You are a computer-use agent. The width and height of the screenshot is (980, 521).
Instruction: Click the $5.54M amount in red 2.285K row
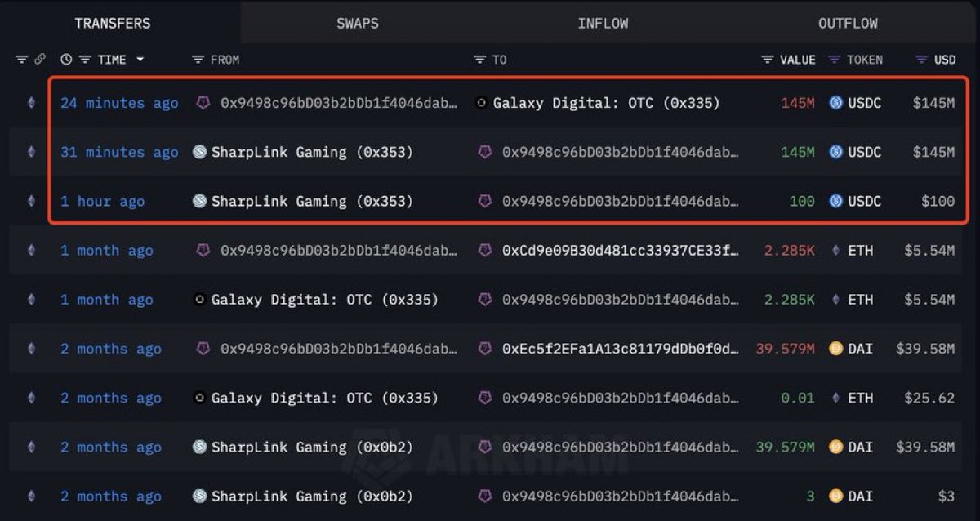click(929, 251)
